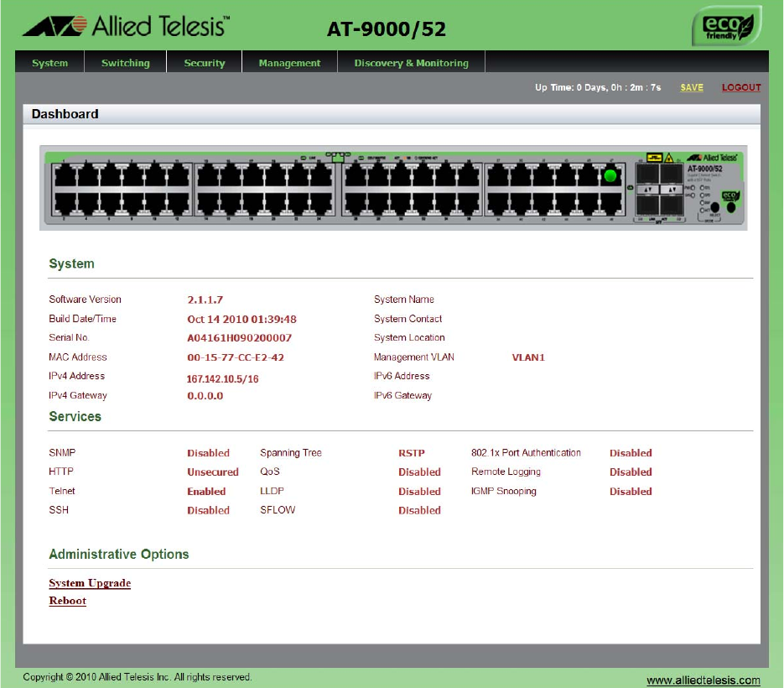Visit the www.alliedtelesis.com footer link
This screenshot has height=688, width=784.
(x=703, y=680)
